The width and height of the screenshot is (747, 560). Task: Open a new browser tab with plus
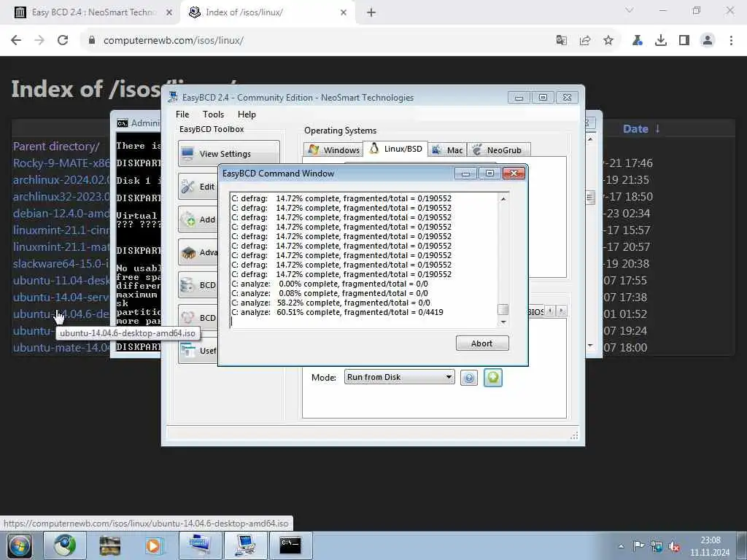371,13
